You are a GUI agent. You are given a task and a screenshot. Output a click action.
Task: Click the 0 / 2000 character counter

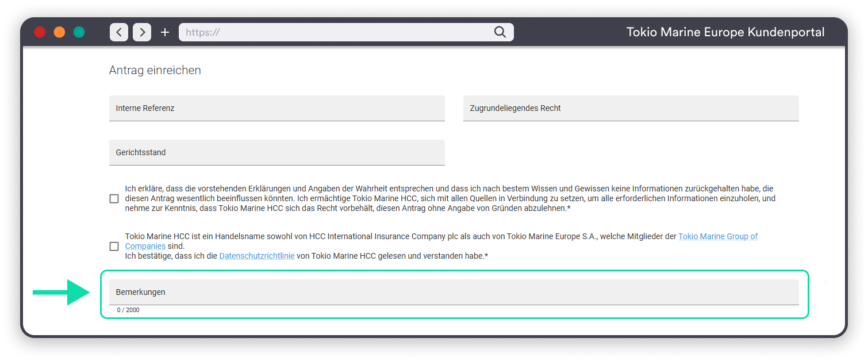[x=128, y=310]
